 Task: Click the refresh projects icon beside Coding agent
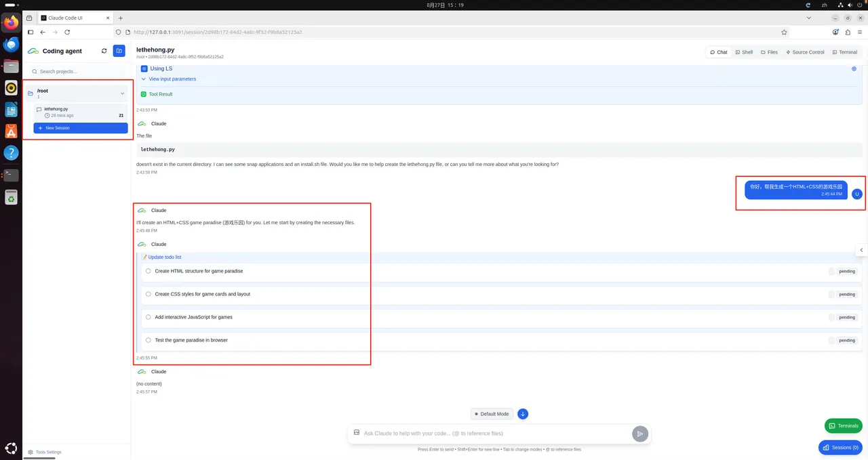tap(104, 51)
